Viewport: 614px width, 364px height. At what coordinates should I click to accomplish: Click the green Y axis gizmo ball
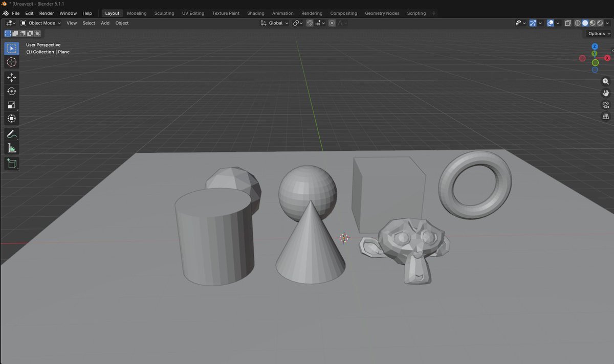coord(595,53)
